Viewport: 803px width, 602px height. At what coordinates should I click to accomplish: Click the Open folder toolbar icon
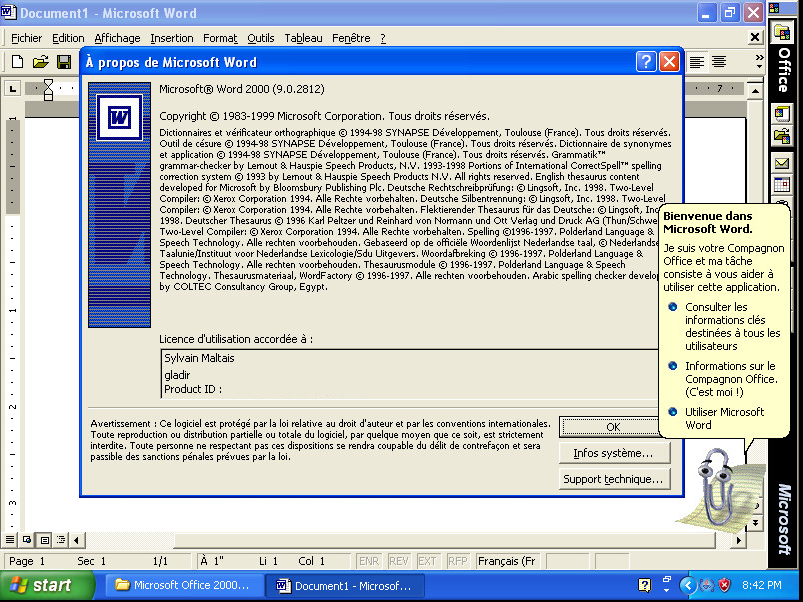click(40, 62)
